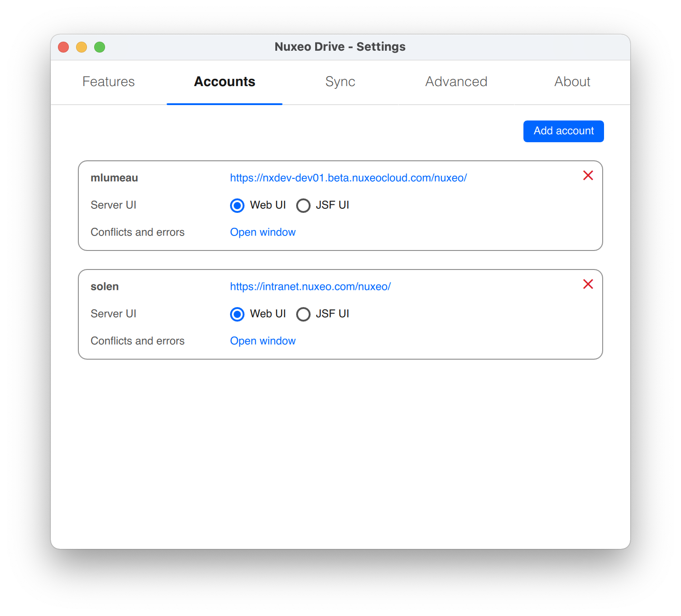Click Conflicts and errors label for solen

click(x=138, y=341)
